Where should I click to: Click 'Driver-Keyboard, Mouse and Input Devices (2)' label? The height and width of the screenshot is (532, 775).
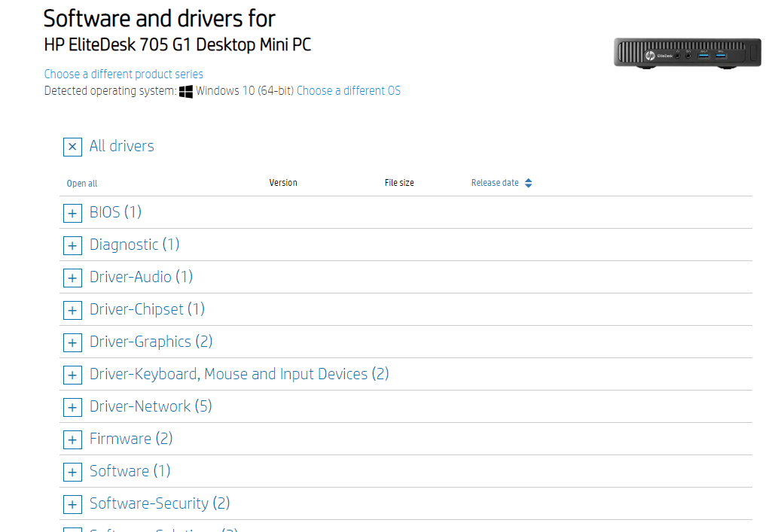(240, 374)
